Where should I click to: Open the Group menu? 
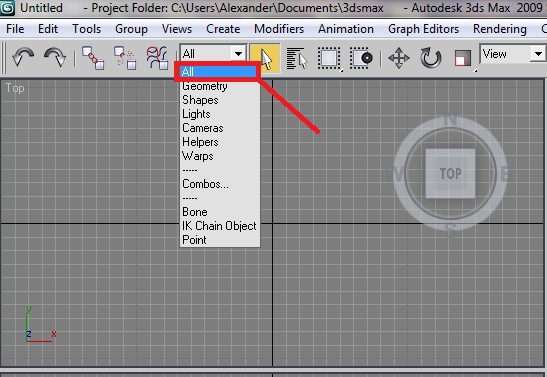131,29
